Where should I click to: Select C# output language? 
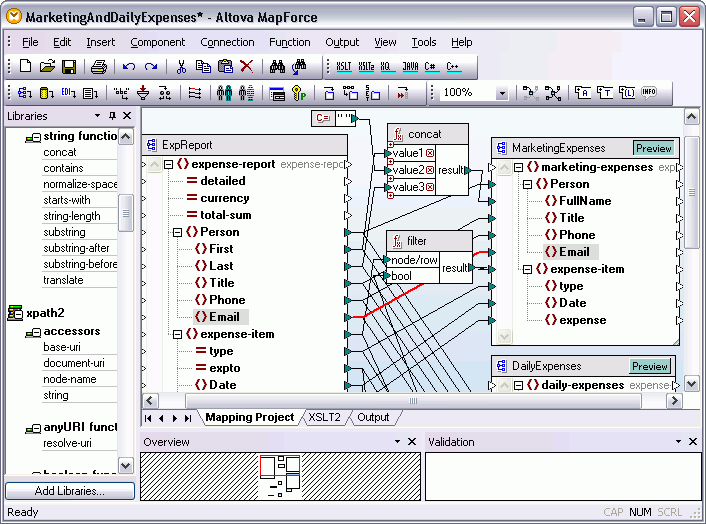point(431,67)
